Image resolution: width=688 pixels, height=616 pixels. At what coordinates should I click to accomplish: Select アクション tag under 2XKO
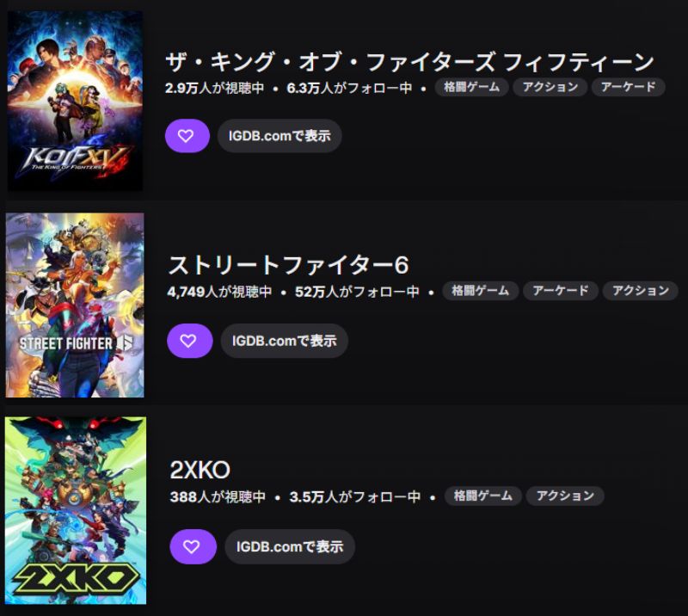(x=565, y=496)
